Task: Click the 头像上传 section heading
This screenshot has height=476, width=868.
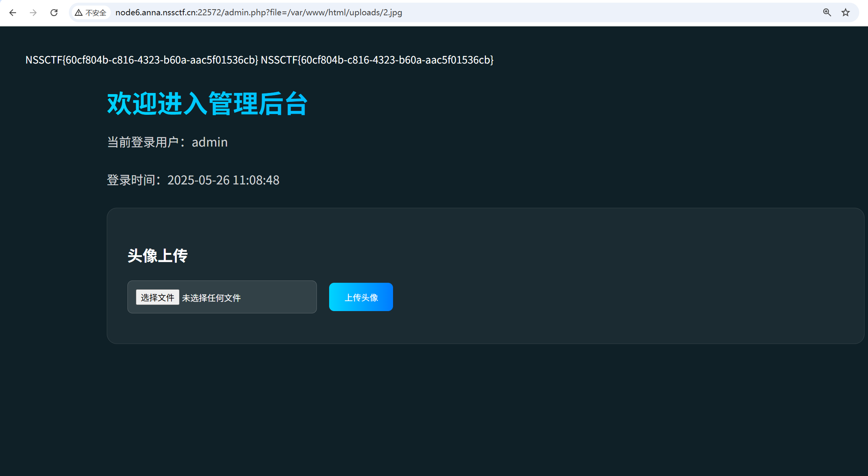Action: 157,256
